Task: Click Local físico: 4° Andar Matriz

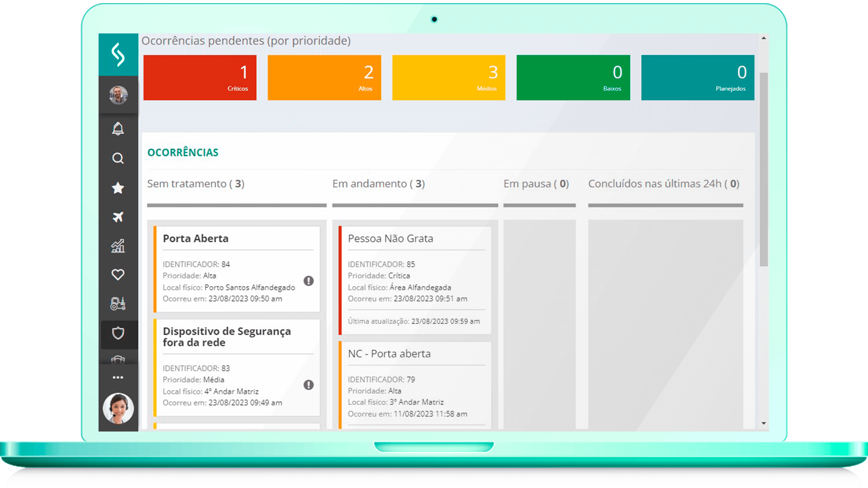Action: click(211, 391)
